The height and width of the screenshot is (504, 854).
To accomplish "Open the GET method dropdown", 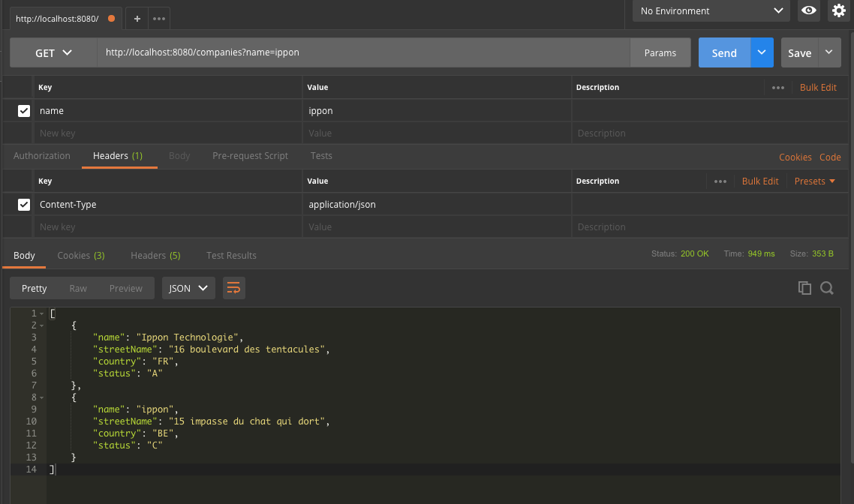I will click(x=53, y=53).
